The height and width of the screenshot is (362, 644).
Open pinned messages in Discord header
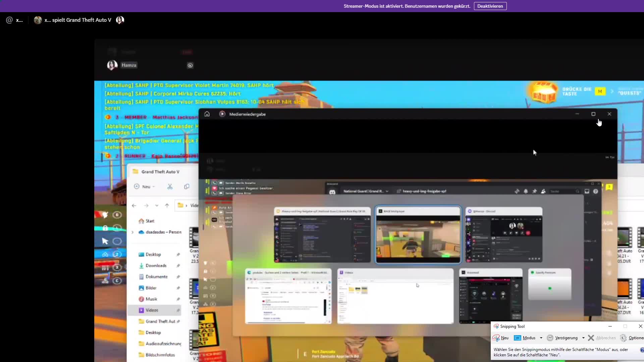point(534,191)
